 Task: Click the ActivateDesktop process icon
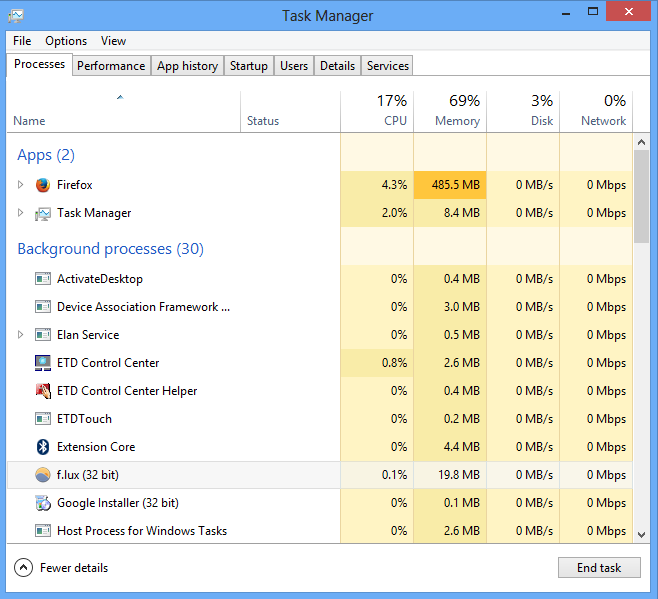pyautogui.click(x=43, y=279)
